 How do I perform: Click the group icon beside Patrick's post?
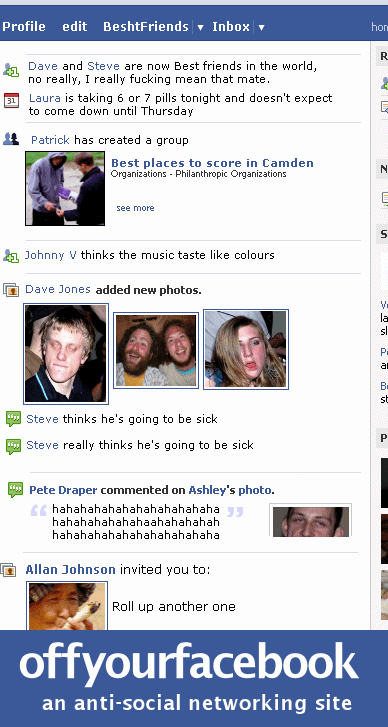pos(11,139)
